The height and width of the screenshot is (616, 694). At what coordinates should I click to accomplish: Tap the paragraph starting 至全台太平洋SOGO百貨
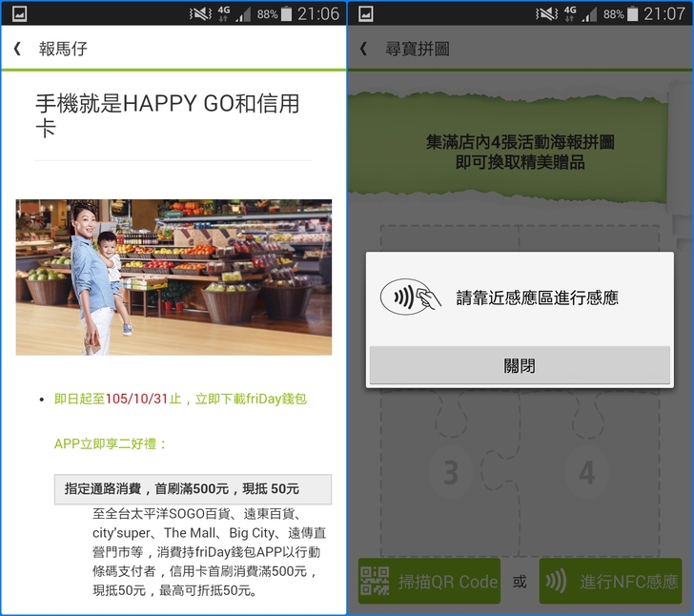coord(210,552)
